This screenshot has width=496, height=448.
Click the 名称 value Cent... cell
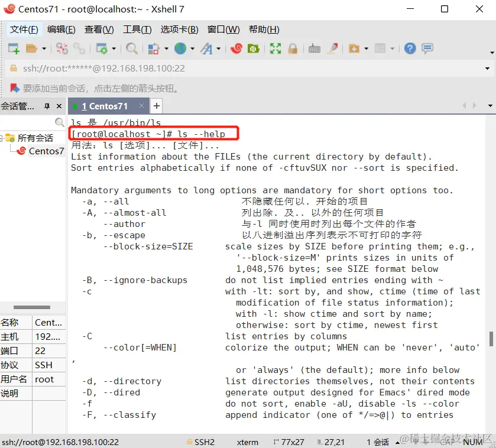click(48, 323)
